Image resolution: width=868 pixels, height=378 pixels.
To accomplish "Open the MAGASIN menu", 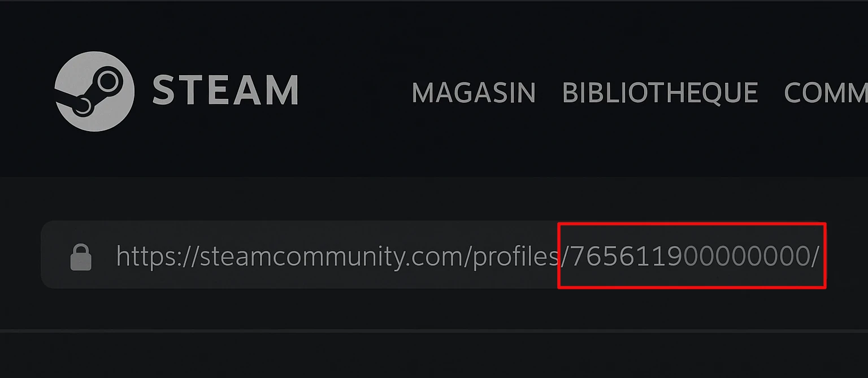I will pos(474,93).
